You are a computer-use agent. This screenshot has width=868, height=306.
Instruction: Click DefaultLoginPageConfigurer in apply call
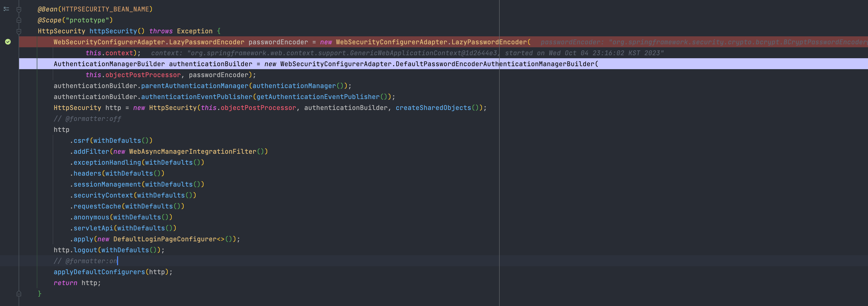pyautogui.click(x=165, y=239)
